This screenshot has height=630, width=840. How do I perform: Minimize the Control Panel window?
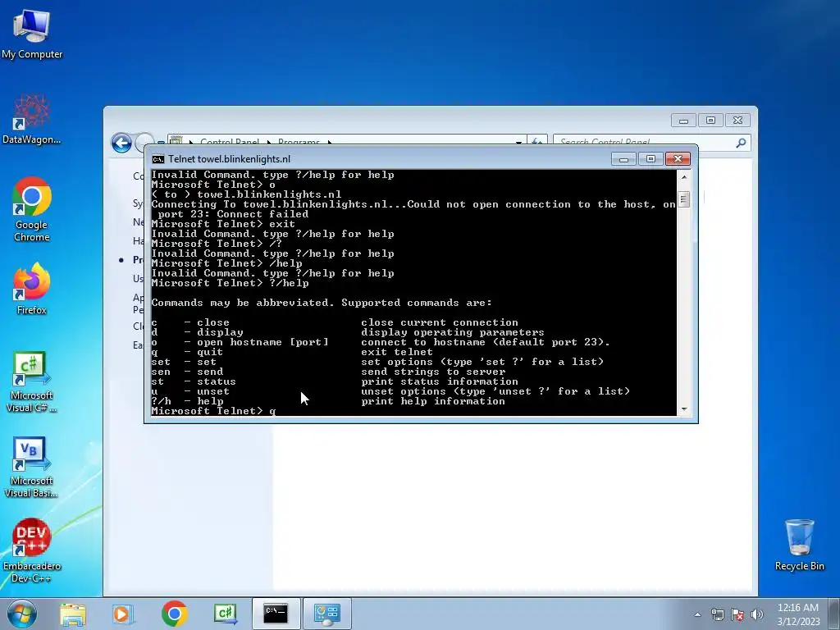click(x=683, y=121)
